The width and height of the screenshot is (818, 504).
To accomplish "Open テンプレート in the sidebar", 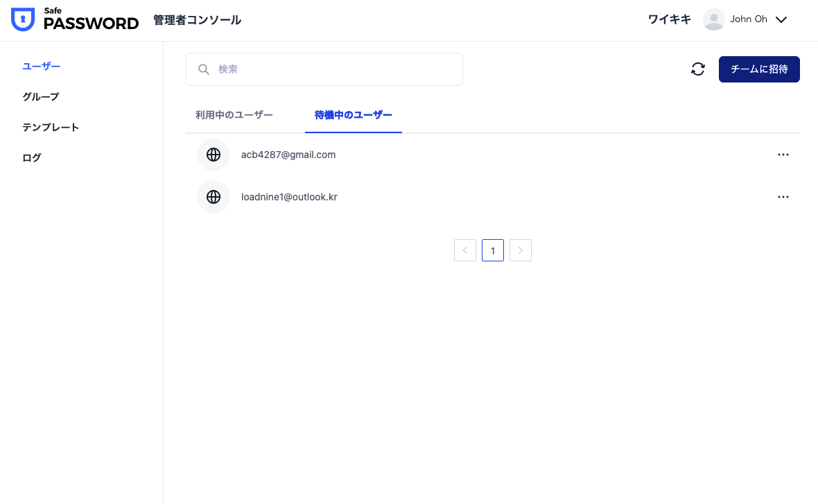I will pyautogui.click(x=51, y=128).
